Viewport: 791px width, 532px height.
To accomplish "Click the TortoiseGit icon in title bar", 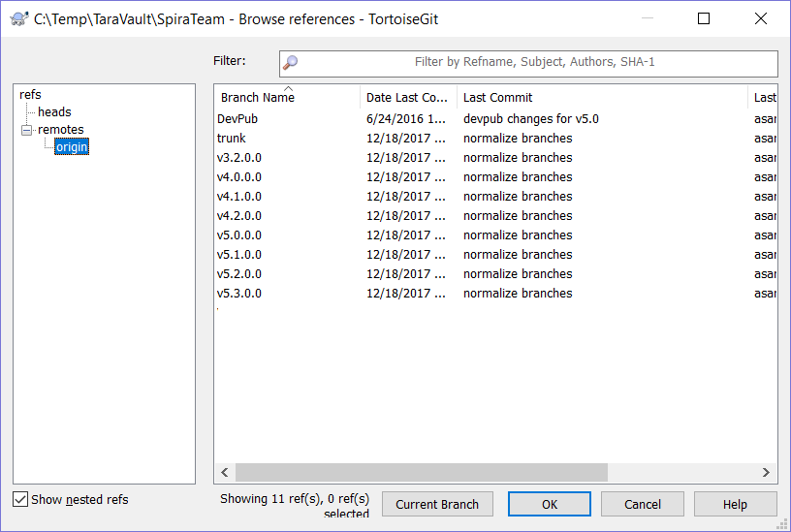I will pyautogui.click(x=18, y=18).
